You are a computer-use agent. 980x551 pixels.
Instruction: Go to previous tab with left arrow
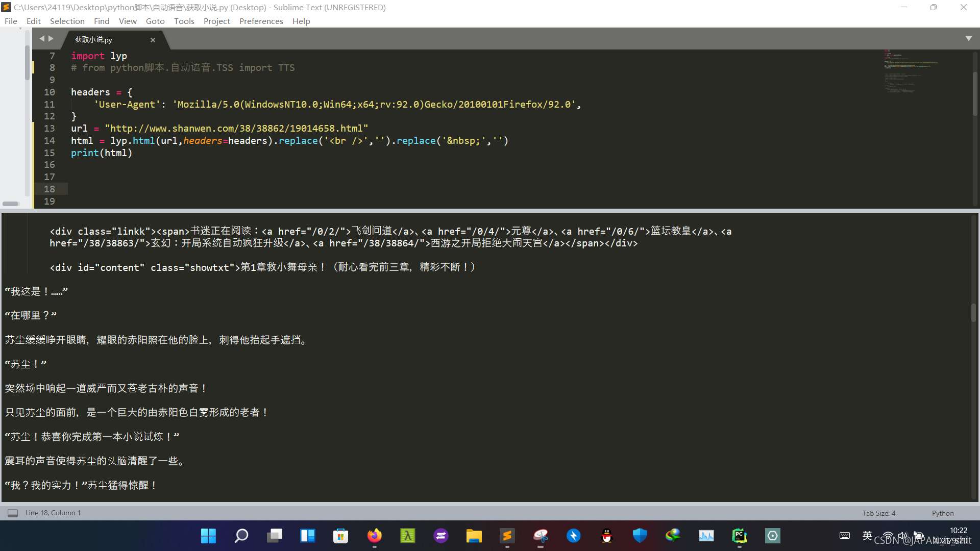[x=42, y=38]
